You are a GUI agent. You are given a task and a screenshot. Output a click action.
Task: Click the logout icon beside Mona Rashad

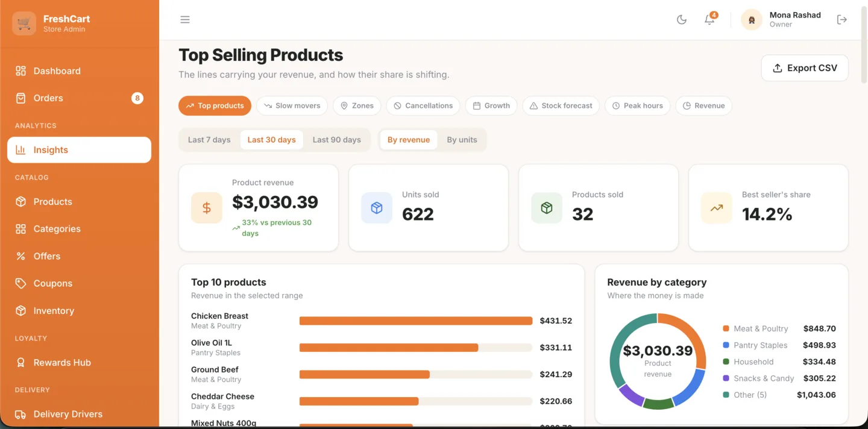point(842,20)
